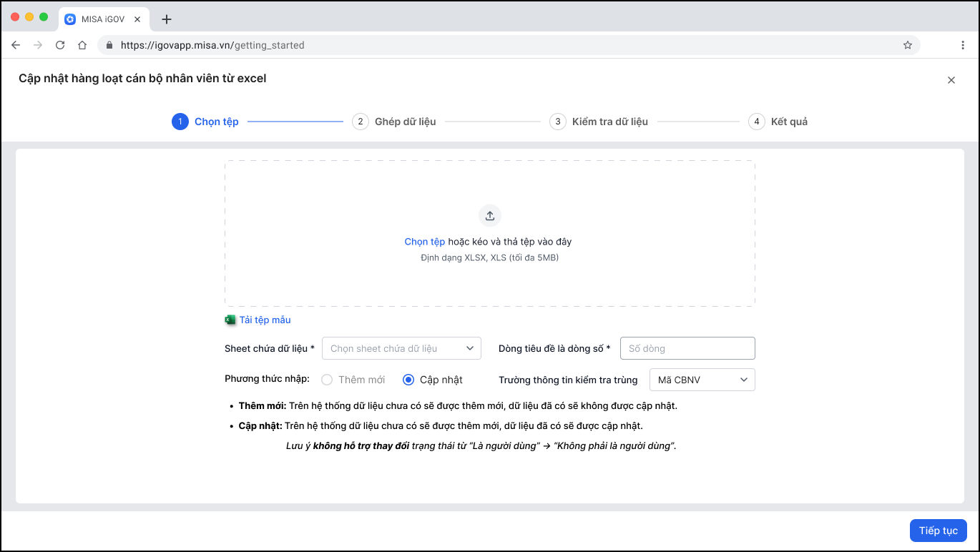Open the Chọn sheet chứa dữ liệu dropdown

point(402,348)
